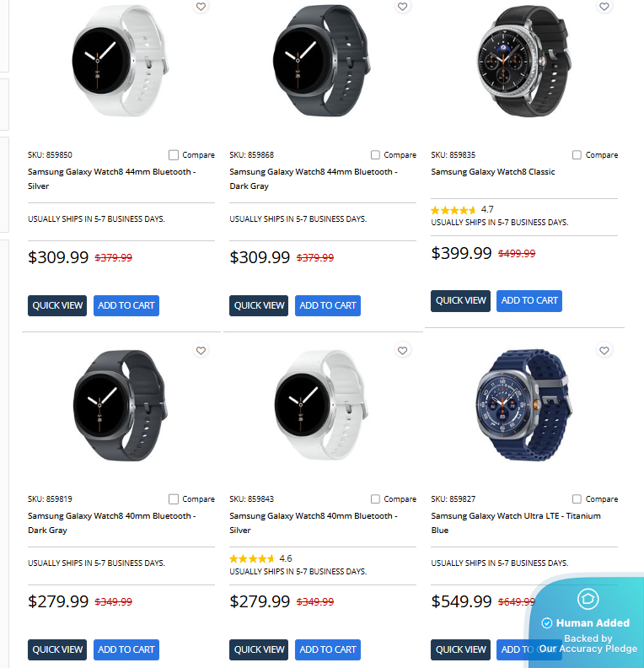Open Quick View for Watch8 40mm Silver

coord(259,649)
